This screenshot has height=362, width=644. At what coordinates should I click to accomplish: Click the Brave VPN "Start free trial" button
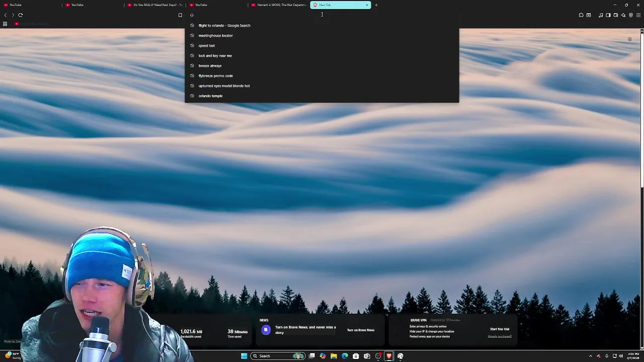coord(500,329)
